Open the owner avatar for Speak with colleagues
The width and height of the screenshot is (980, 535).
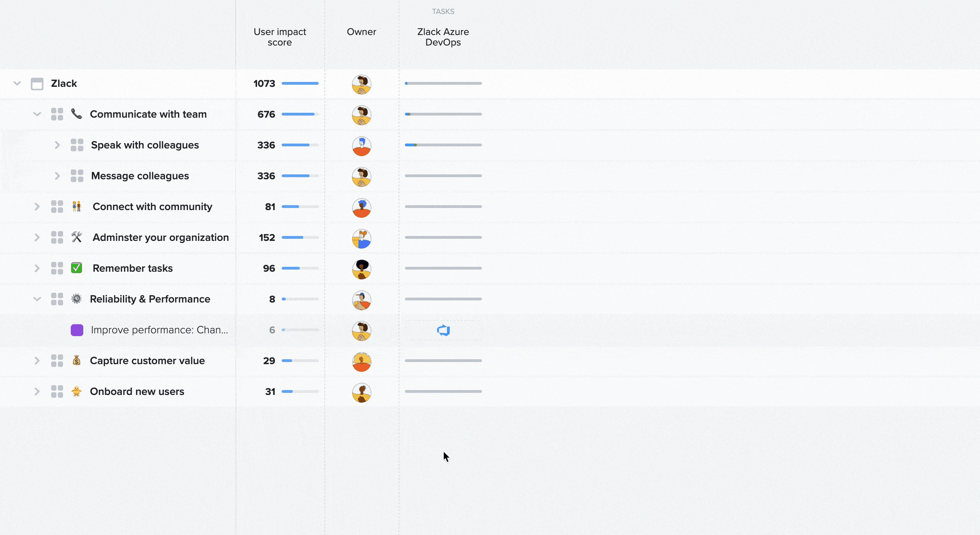[361, 146]
